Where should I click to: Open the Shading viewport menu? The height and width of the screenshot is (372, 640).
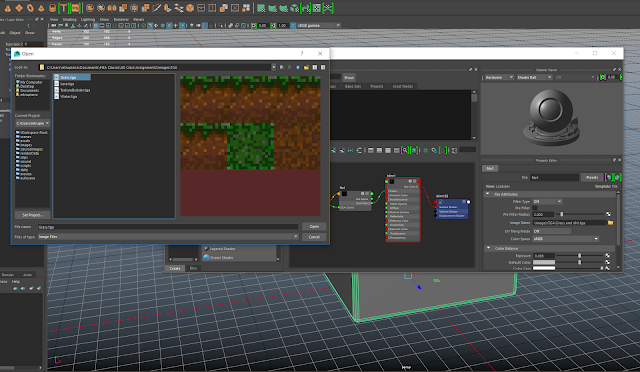69,19
